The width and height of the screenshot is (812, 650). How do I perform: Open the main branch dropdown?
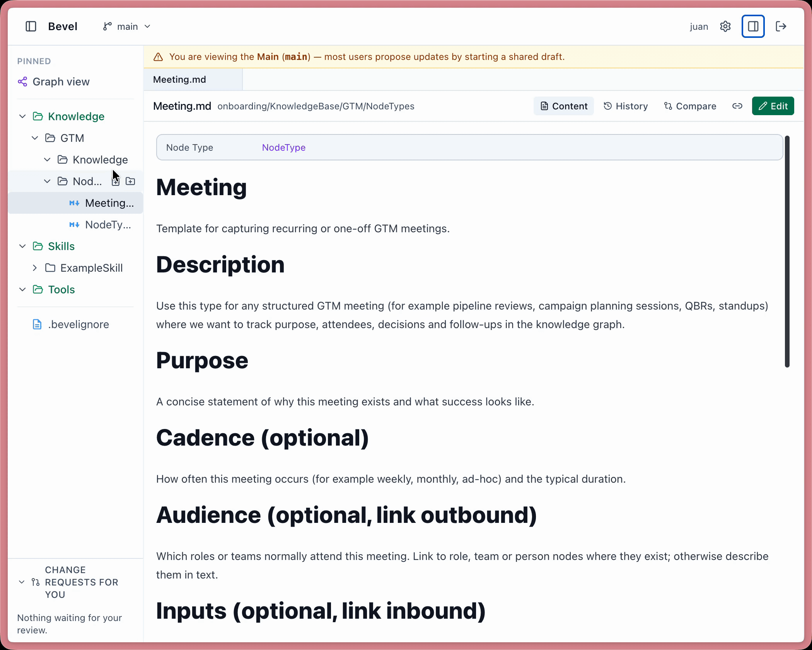[126, 26]
